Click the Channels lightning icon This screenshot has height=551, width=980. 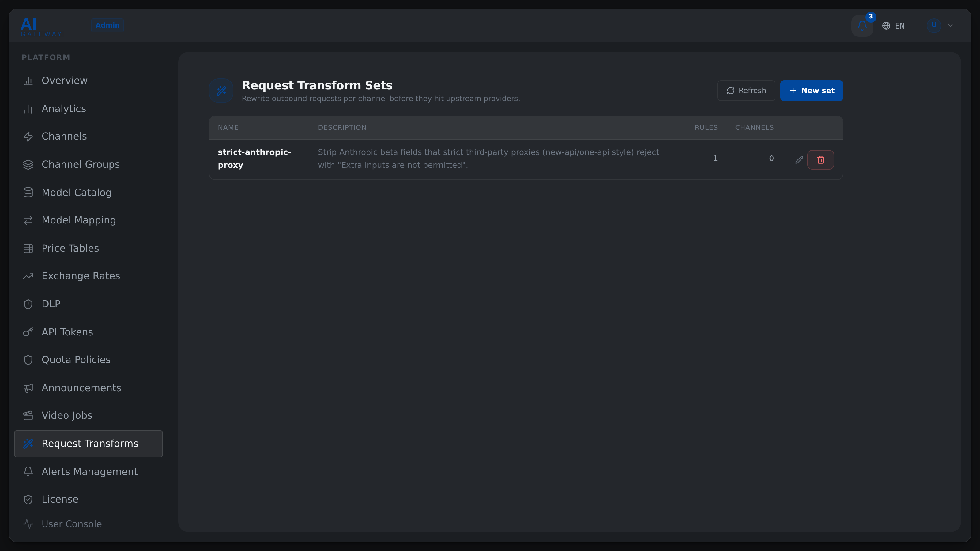pyautogui.click(x=28, y=137)
